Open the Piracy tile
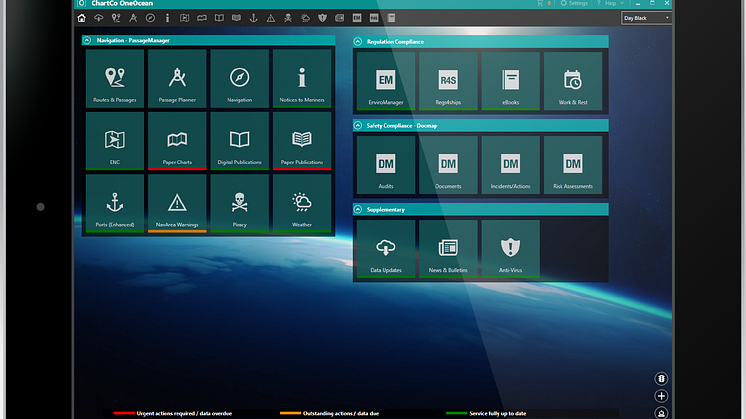 pyautogui.click(x=239, y=203)
